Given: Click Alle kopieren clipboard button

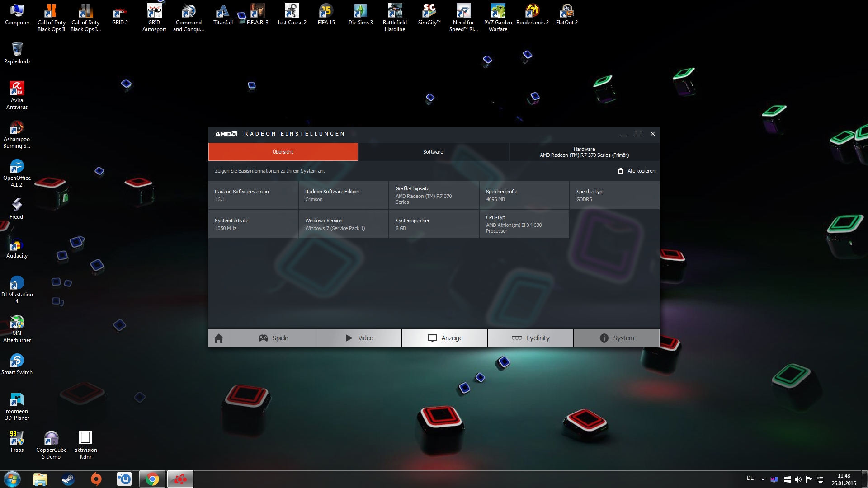Looking at the screenshot, I should [637, 171].
